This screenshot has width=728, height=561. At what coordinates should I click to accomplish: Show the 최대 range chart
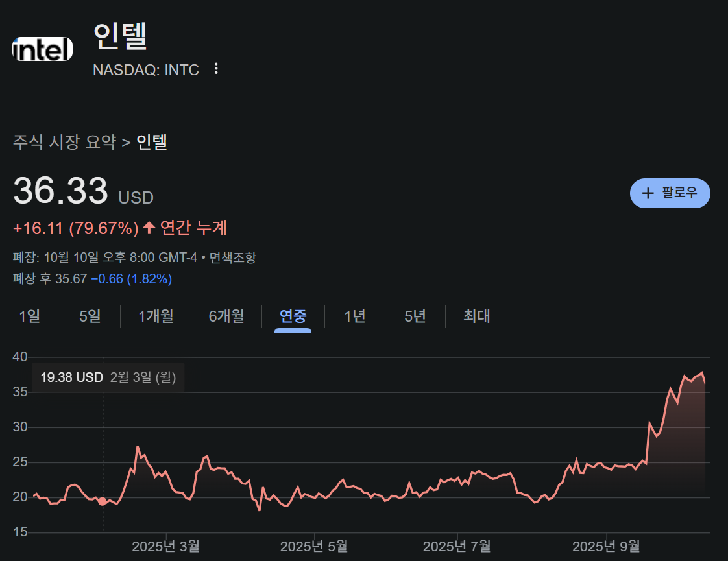(x=476, y=316)
